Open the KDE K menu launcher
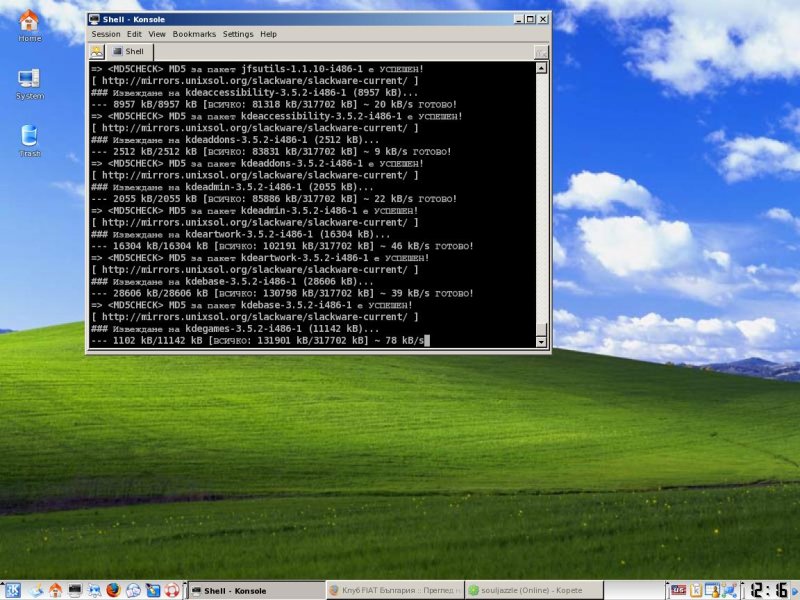Screen dimensions: 800x600 pyautogui.click(x=12, y=590)
